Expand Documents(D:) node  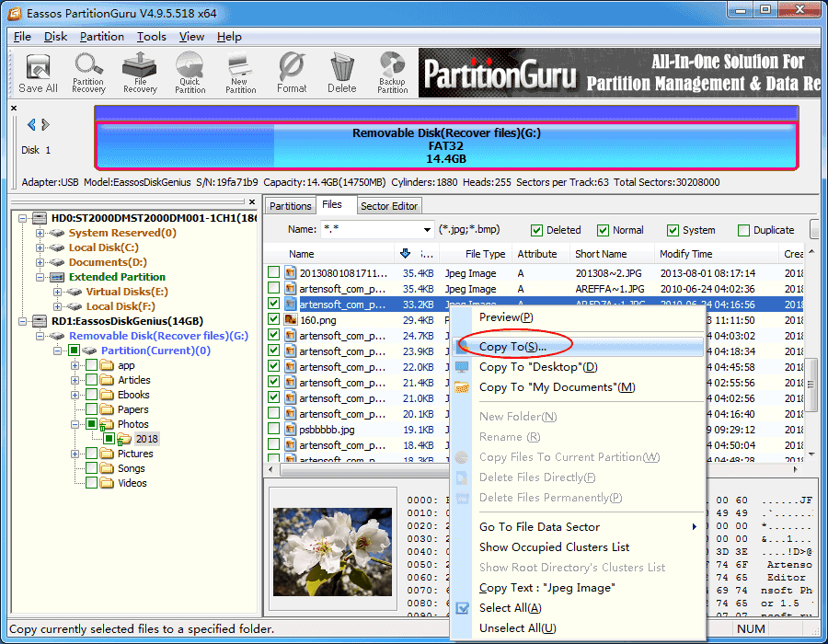coord(40,262)
